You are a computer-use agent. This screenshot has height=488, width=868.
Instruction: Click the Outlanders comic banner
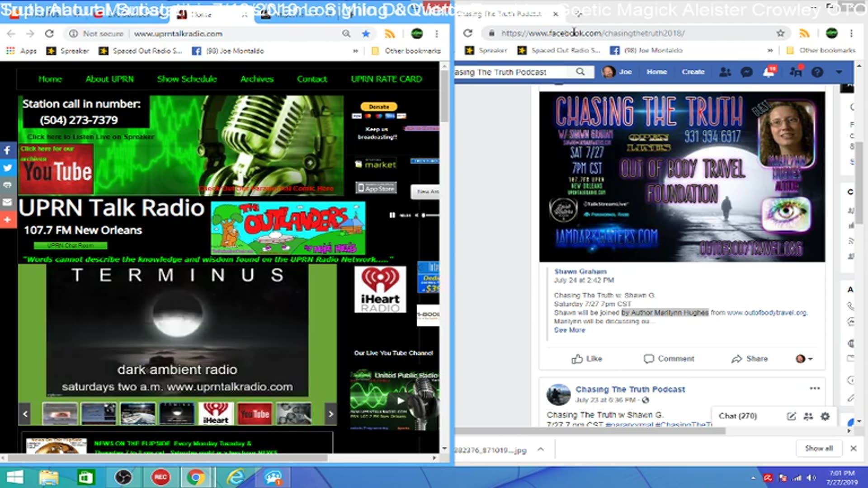288,228
